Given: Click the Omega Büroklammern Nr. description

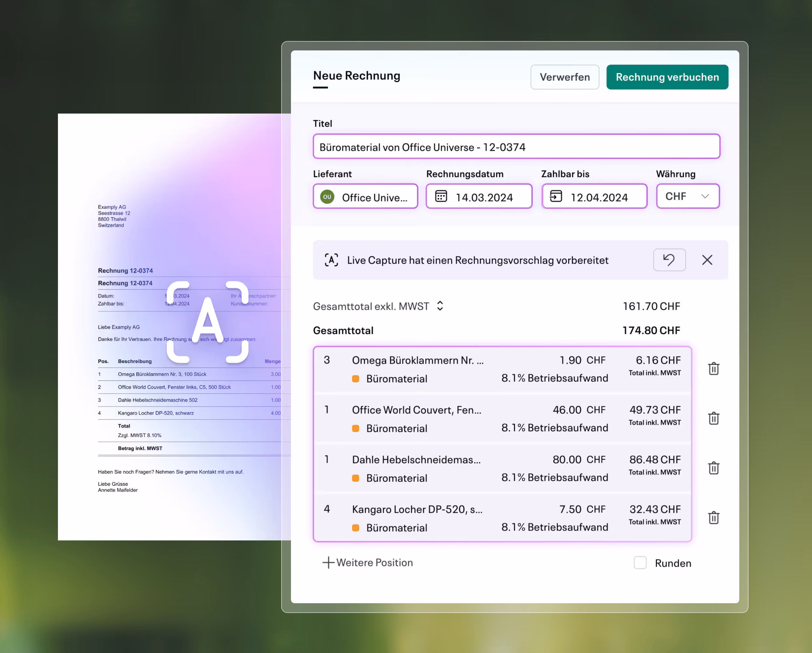Looking at the screenshot, I should point(418,361).
